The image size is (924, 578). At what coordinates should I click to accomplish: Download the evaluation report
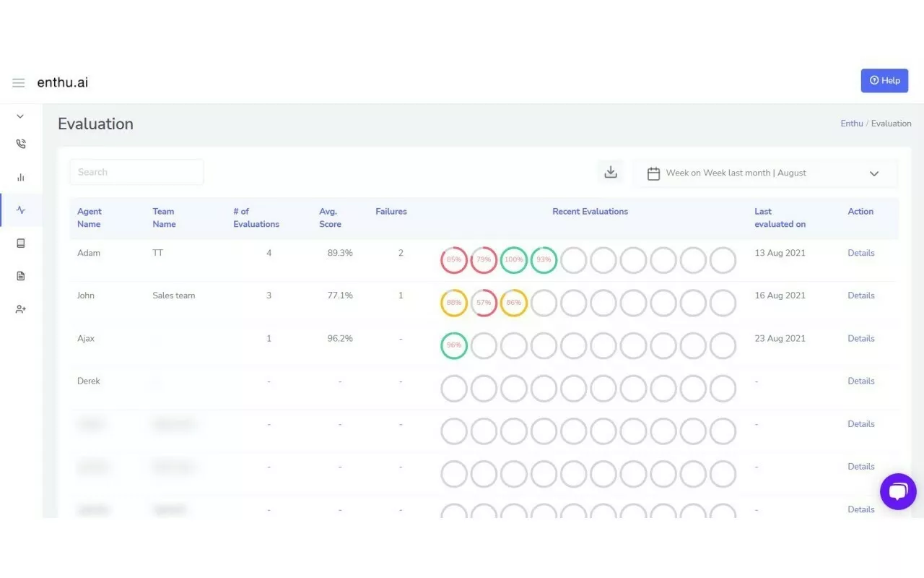pyautogui.click(x=610, y=172)
